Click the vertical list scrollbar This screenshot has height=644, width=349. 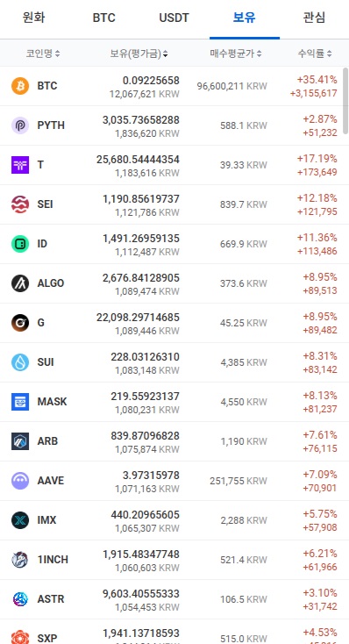point(345,101)
